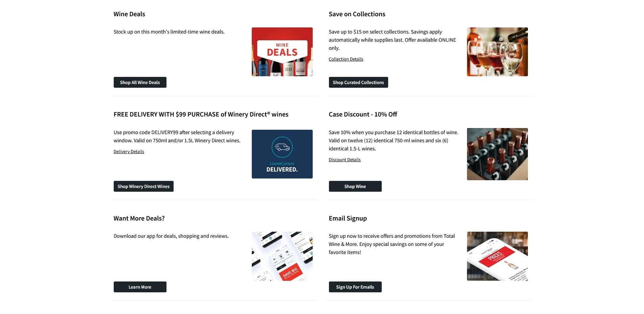
Task: Select the wine glasses collection image
Action: [497, 52]
